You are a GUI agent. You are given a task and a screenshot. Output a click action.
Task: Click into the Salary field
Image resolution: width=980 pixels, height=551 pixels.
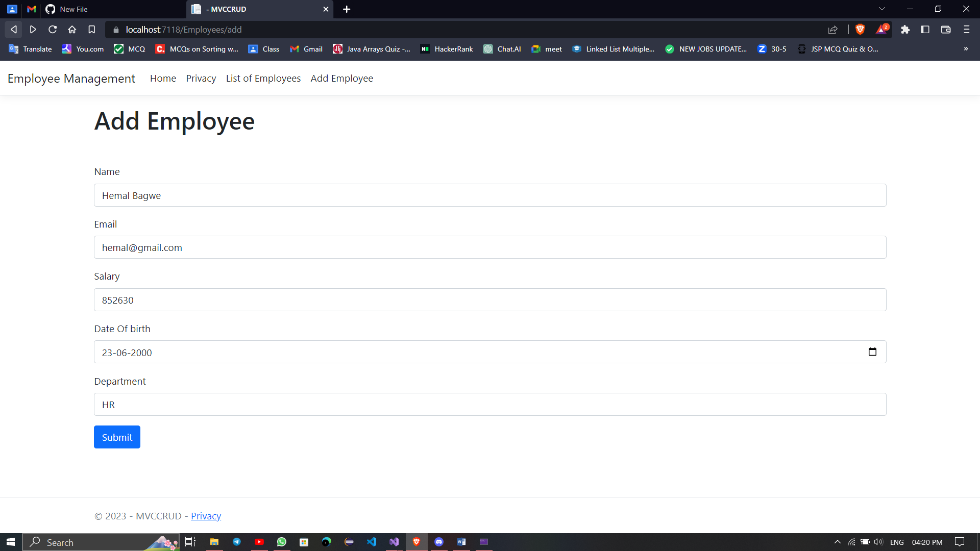[x=490, y=300]
